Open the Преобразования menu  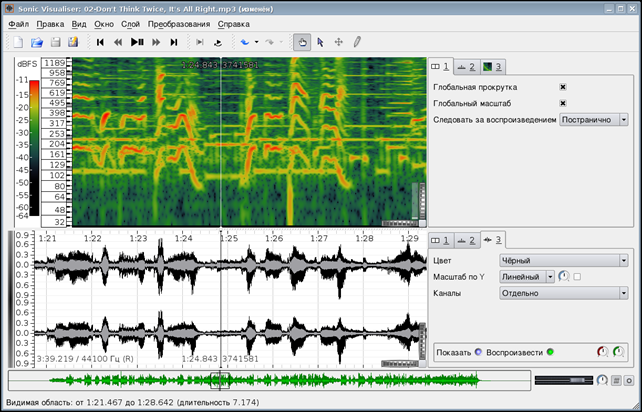click(179, 22)
